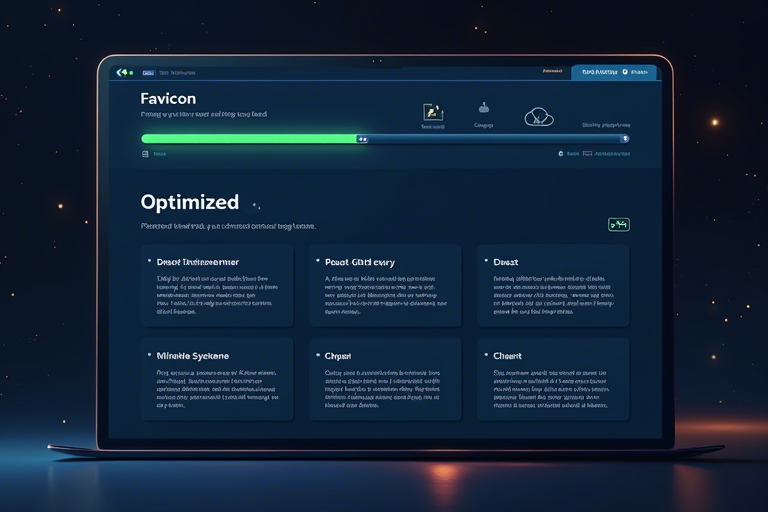Click the green back arrow in top-left corner

pos(123,72)
